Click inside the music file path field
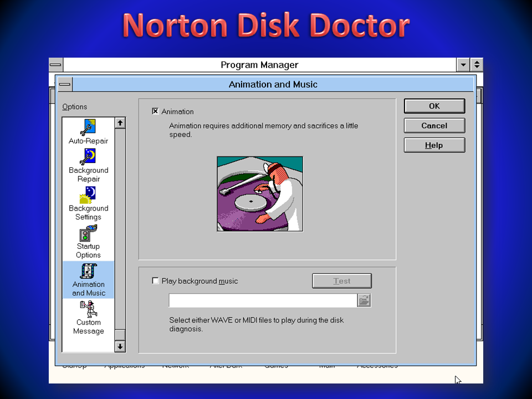Viewport: 532px width, 399px height. coord(263,300)
